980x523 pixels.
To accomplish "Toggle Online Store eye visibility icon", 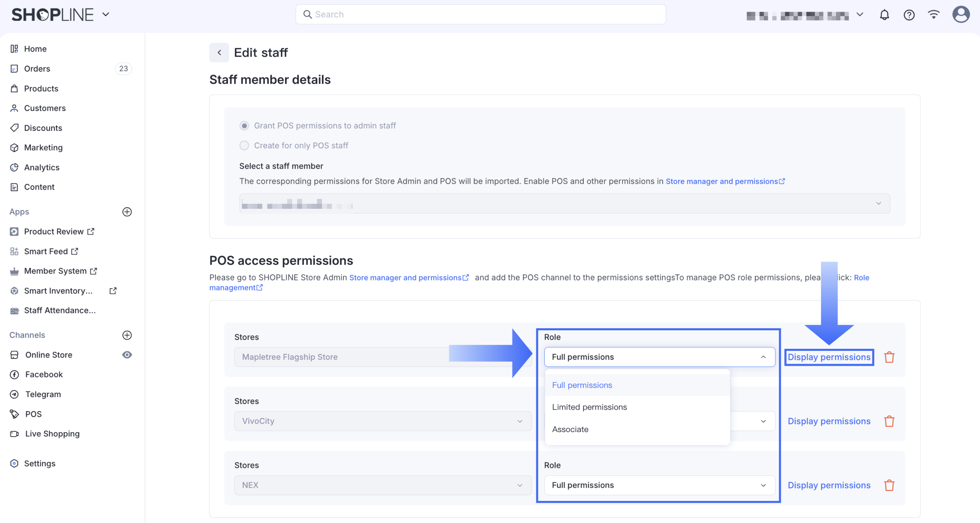I will (x=127, y=355).
